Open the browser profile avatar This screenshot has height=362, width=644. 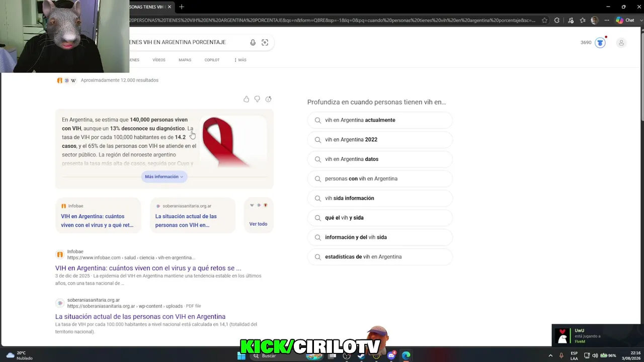tap(595, 21)
